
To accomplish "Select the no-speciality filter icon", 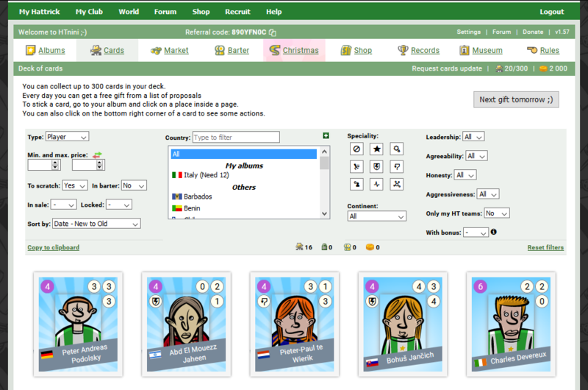I will coord(356,149).
